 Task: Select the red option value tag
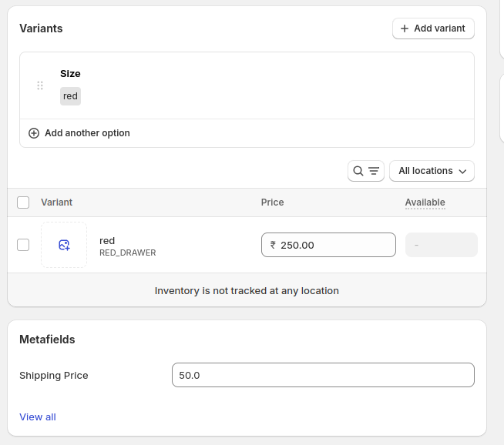[70, 96]
